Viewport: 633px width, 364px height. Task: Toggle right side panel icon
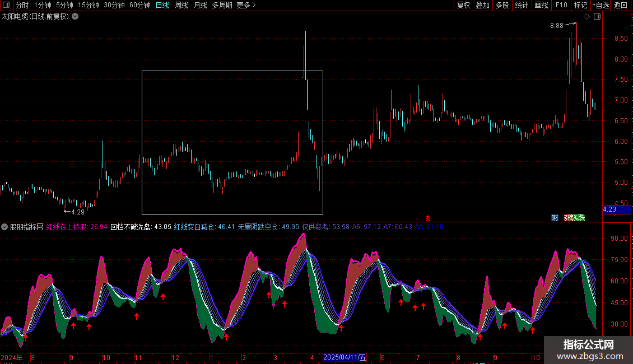pos(597,17)
